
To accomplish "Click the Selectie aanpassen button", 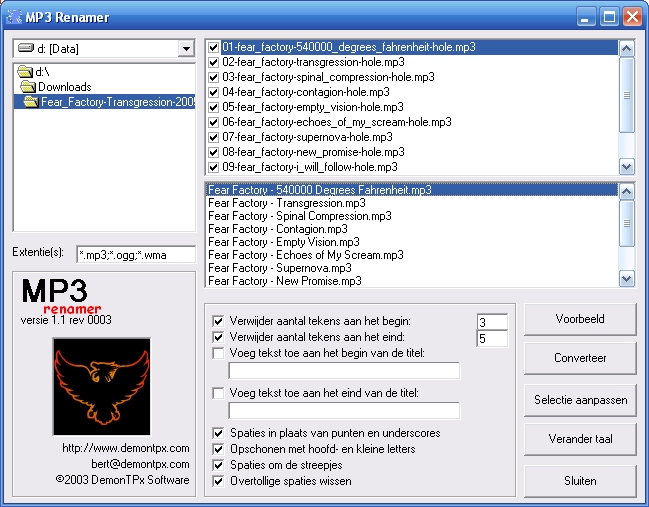I will (580, 400).
